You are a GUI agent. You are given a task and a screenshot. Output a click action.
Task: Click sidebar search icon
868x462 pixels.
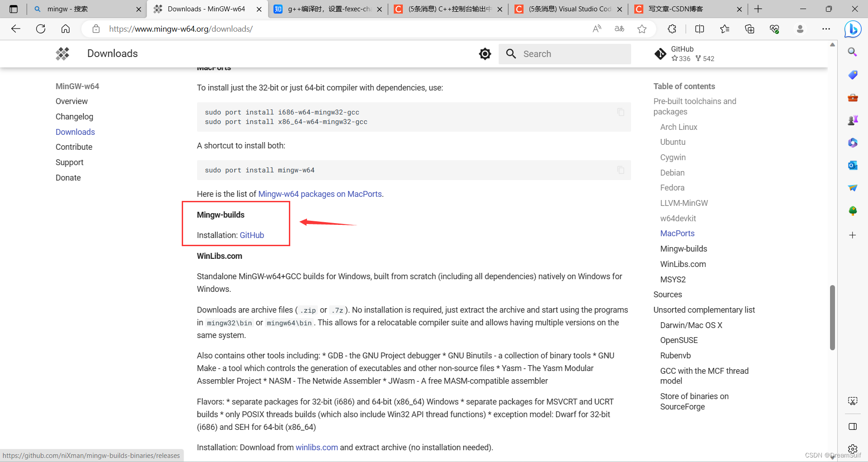pos(853,52)
